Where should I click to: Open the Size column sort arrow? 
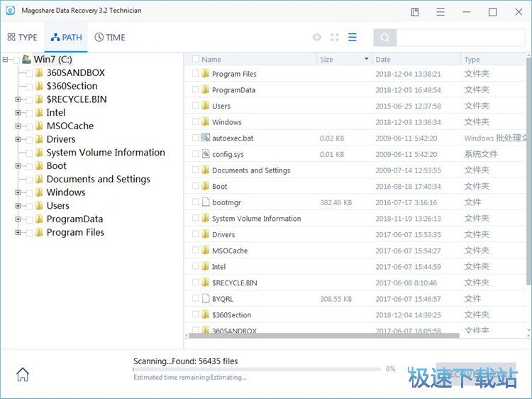(x=367, y=59)
